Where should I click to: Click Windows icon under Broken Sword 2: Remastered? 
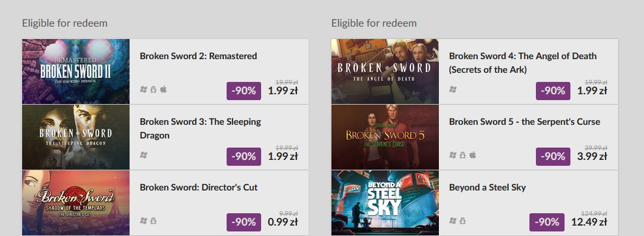pos(143,89)
